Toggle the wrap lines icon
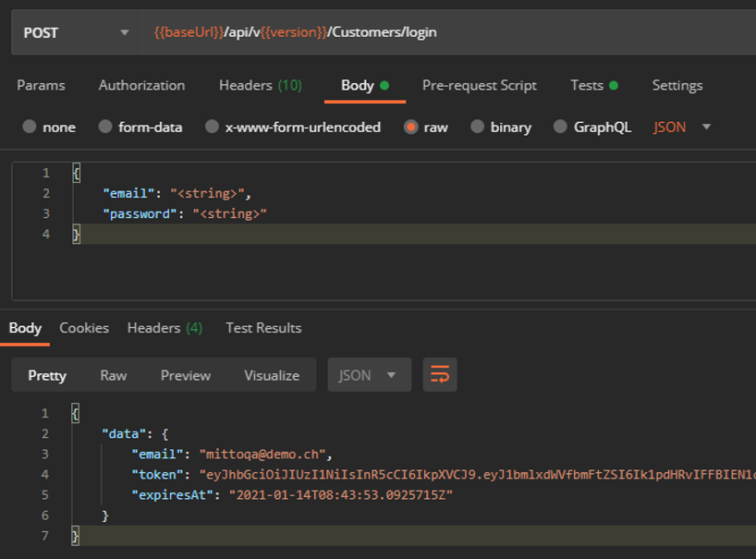 (440, 374)
